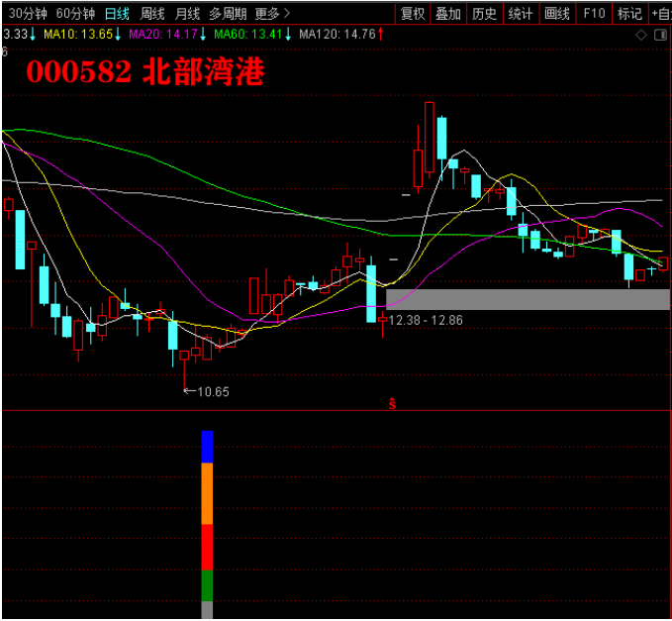The height and width of the screenshot is (621, 672).
Task: Click the orange segment of the indicator bar
Action: [x=207, y=493]
